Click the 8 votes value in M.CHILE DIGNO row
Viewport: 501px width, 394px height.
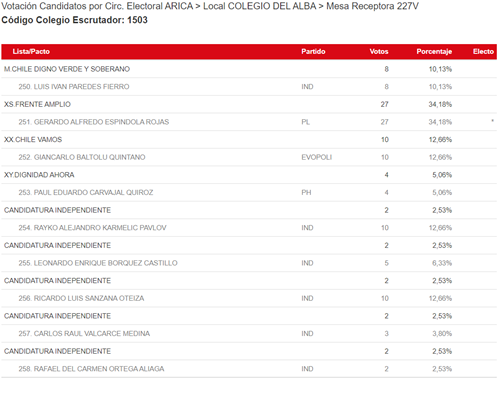386,69
